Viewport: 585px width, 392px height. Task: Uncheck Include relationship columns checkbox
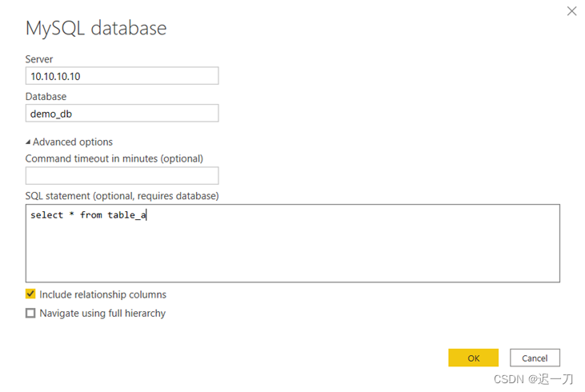click(30, 294)
